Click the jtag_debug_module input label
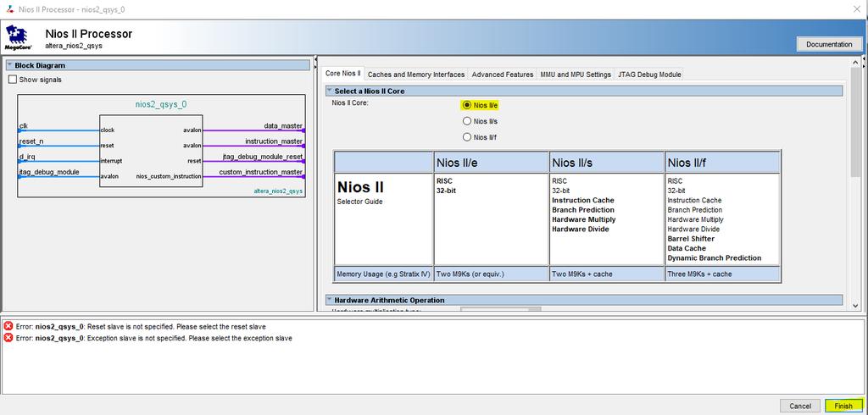This screenshot has width=868, height=415. click(49, 172)
